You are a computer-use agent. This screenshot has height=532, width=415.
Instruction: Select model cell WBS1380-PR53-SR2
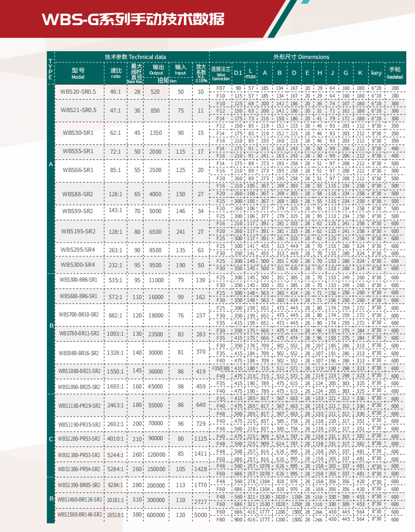click(79, 455)
